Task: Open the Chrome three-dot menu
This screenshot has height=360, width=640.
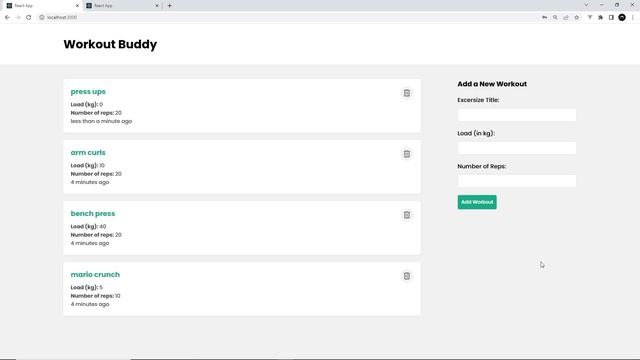Action: pos(633,17)
